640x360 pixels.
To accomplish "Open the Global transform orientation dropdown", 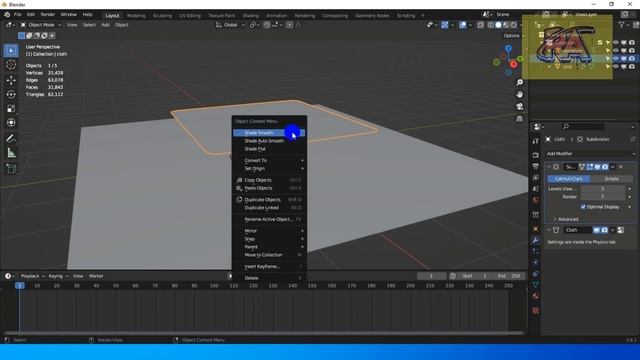I will click(x=231, y=25).
